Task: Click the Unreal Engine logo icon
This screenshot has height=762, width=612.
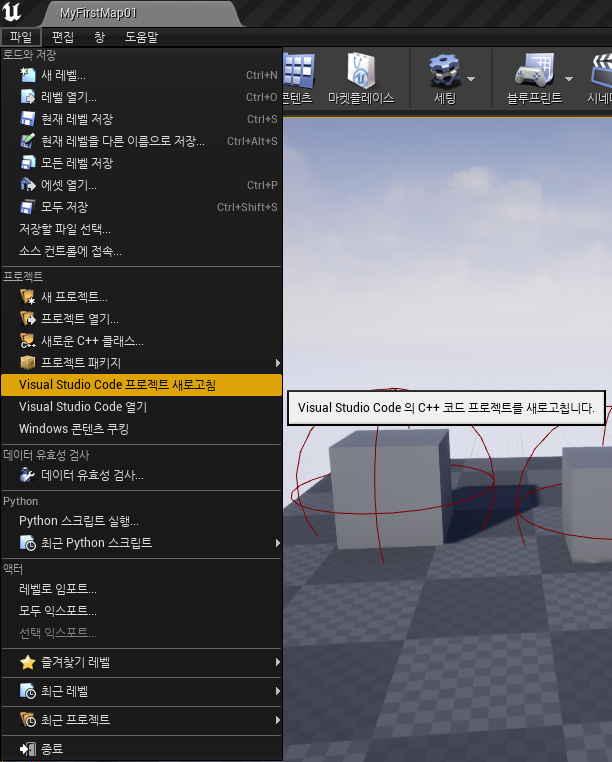Action: (12, 13)
